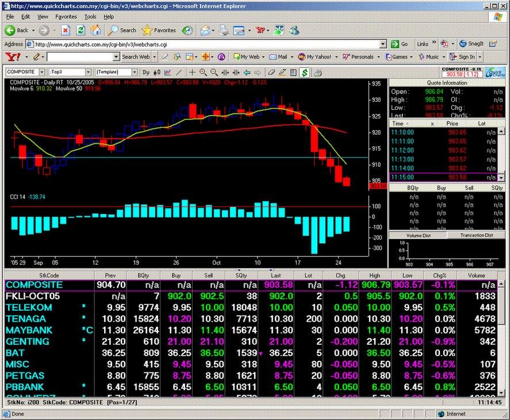Screen dimensions: 510x420
Task: Open the File menu
Action: coord(10,17)
